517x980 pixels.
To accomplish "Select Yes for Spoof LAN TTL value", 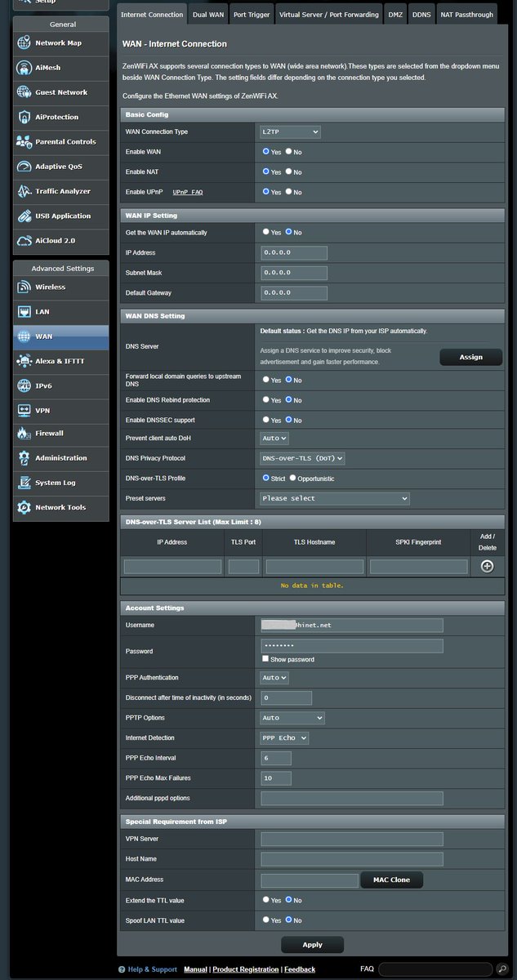I will click(x=266, y=920).
